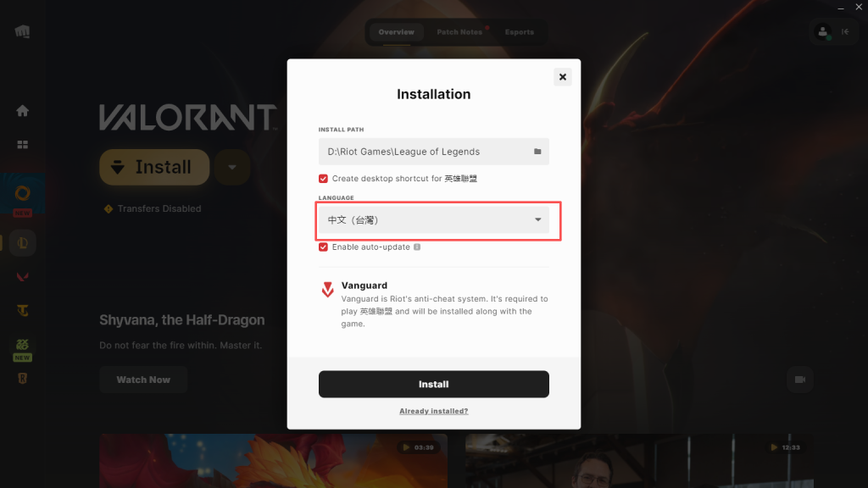Open the game library grid icon
Image resolution: width=868 pixels, height=488 pixels.
point(22,144)
